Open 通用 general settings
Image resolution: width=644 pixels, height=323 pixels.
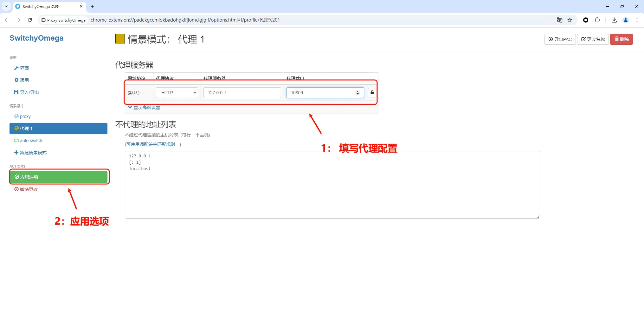22,80
